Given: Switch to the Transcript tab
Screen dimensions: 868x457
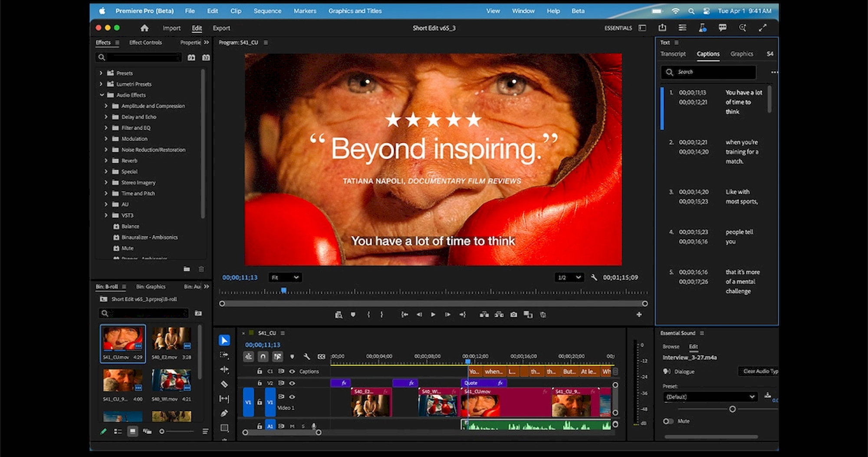Looking at the screenshot, I should (x=673, y=54).
